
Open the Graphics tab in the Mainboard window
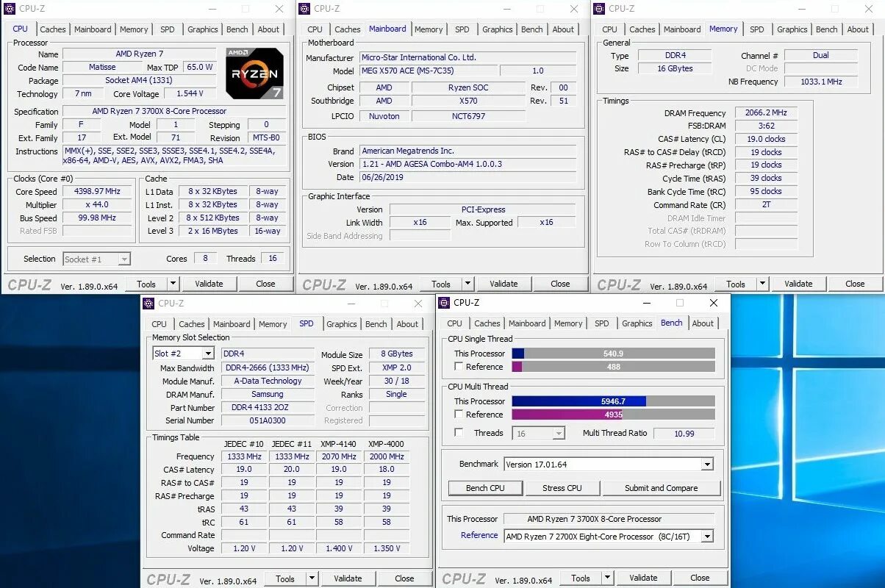[498, 29]
